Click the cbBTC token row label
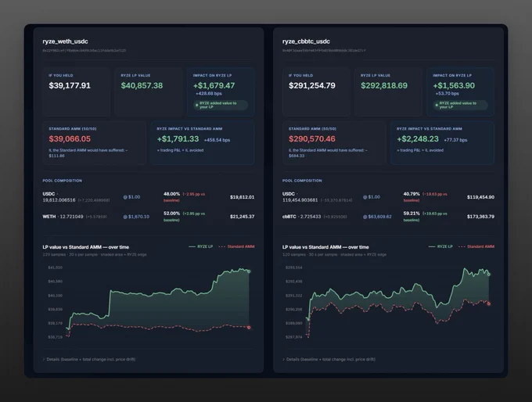The height and width of the screenshot is (402, 532). 289,217
